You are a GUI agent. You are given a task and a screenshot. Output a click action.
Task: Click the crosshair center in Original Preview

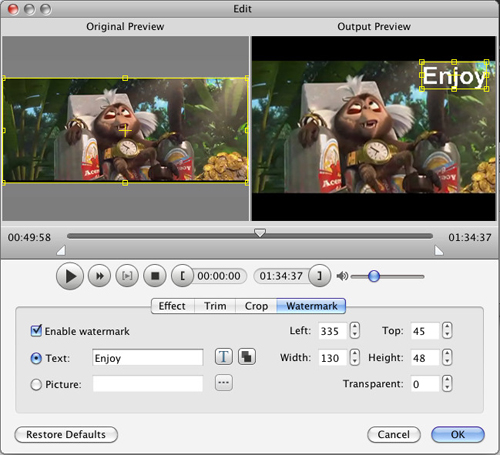click(x=125, y=131)
